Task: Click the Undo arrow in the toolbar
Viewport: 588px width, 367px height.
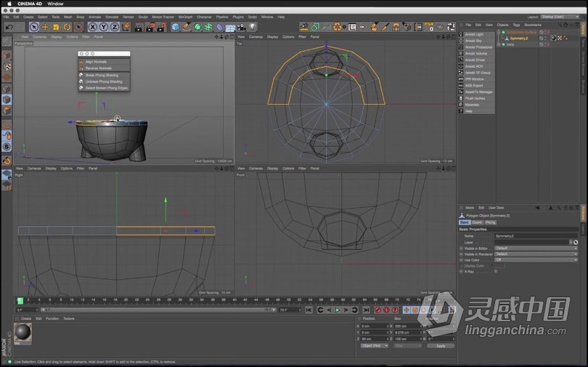Action: (x=9, y=27)
